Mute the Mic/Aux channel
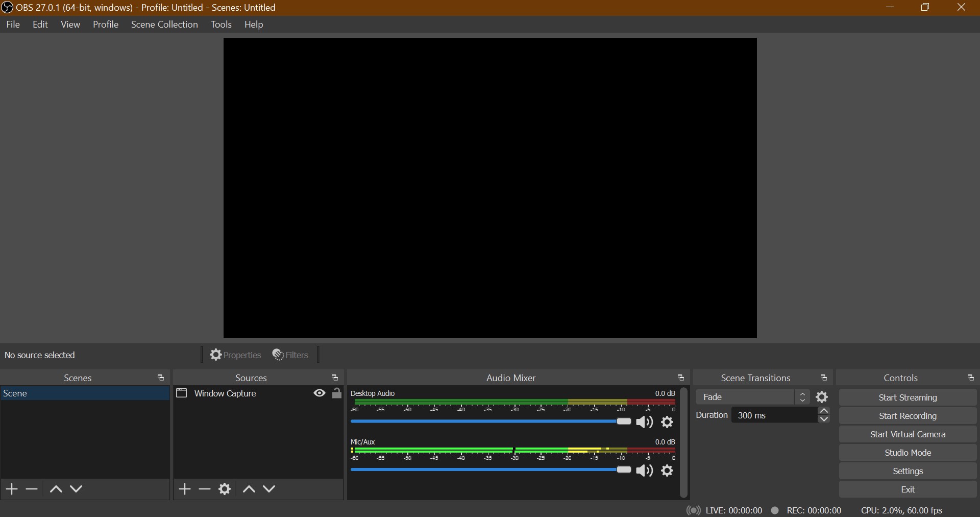The width and height of the screenshot is (980, 517). (644, 471)
